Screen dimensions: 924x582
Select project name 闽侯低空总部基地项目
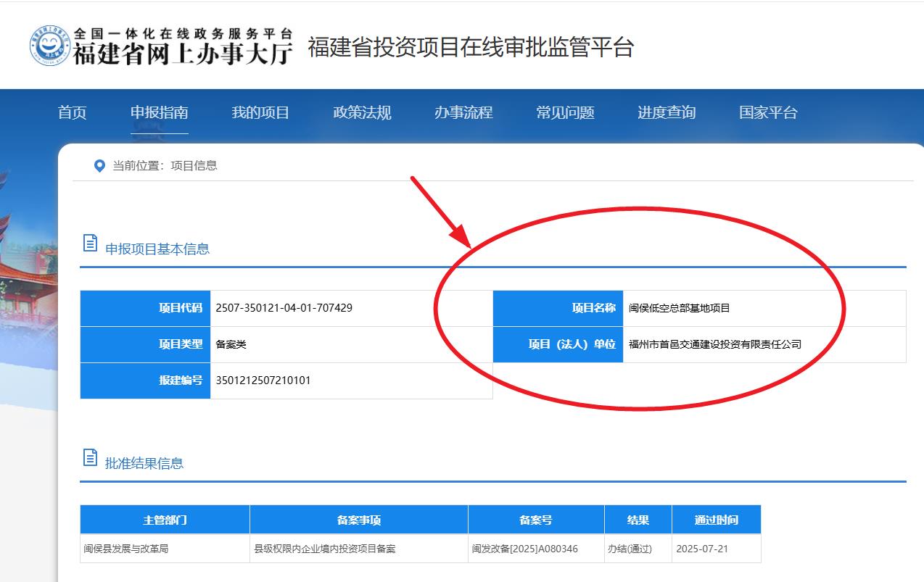click(x=680, y=308)
